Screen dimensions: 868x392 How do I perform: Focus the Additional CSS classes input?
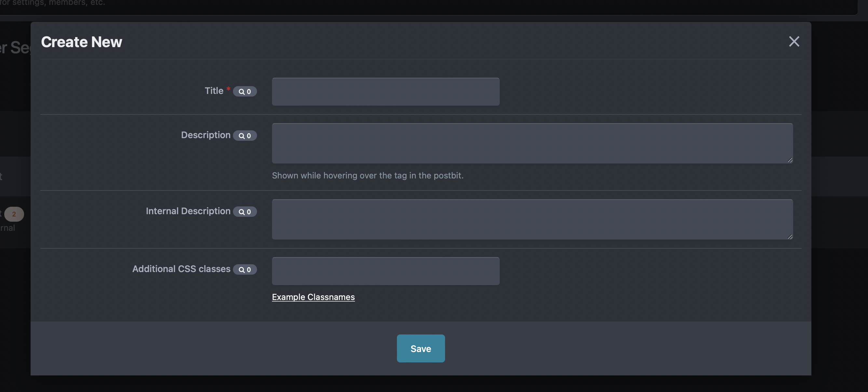386,271
